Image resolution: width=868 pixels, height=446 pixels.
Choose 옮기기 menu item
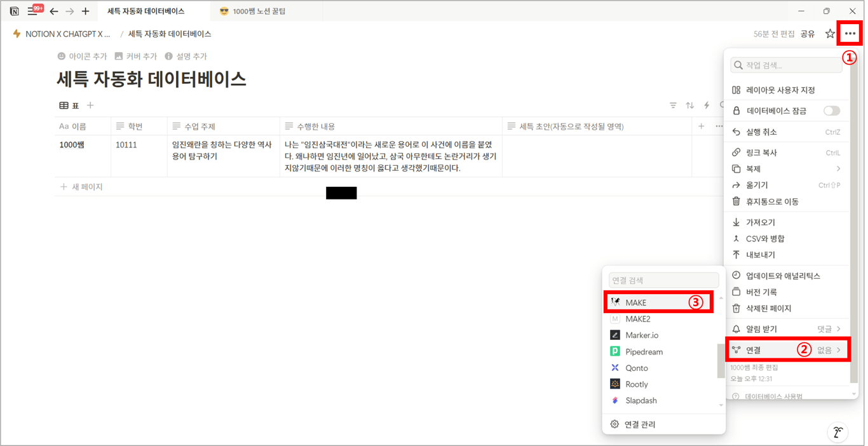(x=787, y=186)
